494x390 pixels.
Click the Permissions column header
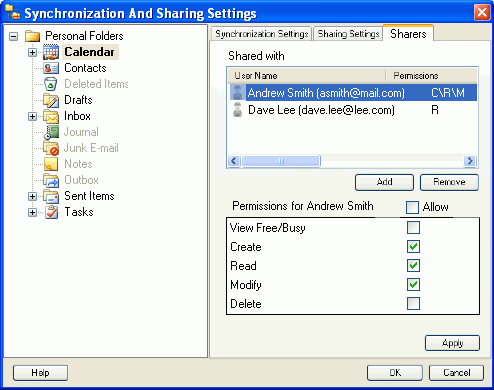tap(432, 76)
